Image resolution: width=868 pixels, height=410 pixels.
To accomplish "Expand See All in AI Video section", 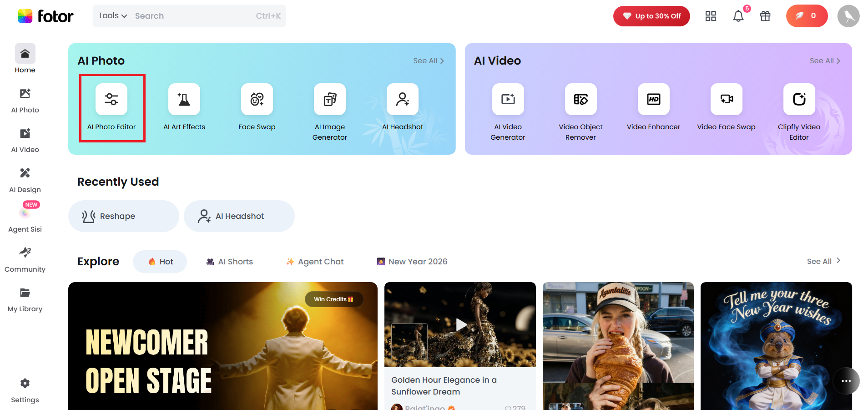I will click(x=824, y=60).
